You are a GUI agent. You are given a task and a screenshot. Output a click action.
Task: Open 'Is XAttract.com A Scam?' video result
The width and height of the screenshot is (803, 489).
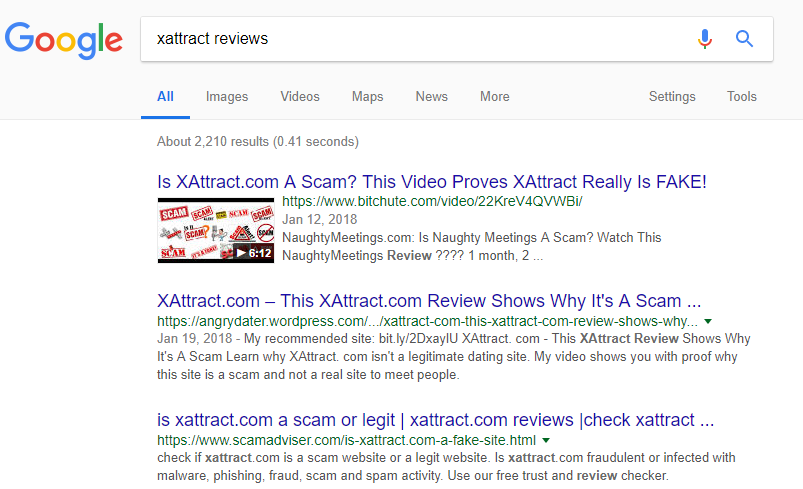tap(432, 182)
